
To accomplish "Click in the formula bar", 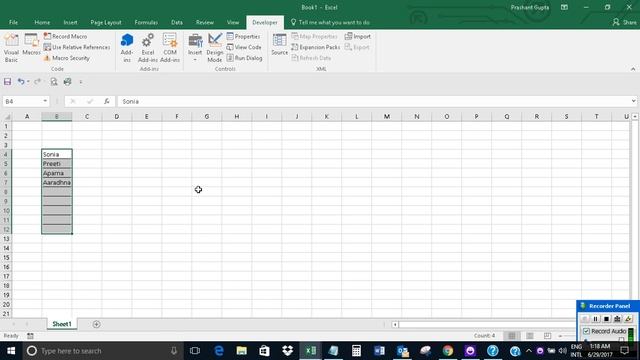I will 373,101.
